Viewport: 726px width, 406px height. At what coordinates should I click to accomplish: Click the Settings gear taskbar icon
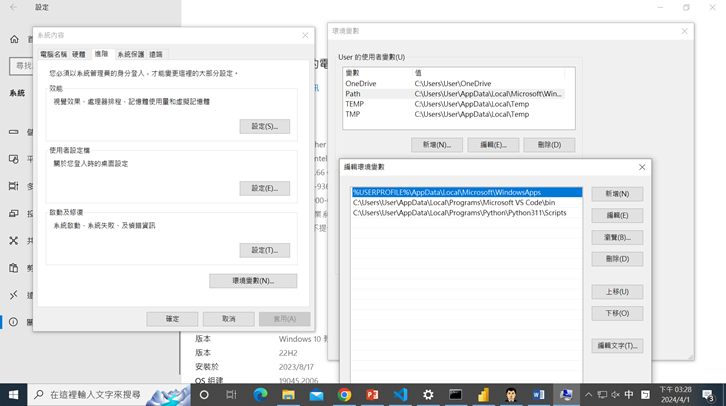pos(428,395)
